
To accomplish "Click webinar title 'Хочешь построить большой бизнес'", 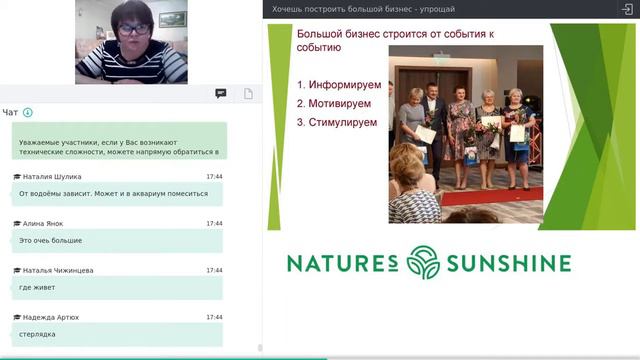I will 363,9.
